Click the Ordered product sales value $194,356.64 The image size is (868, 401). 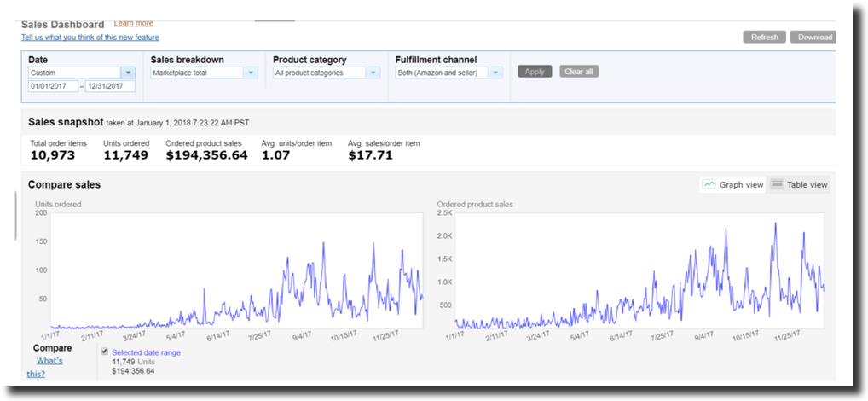pos(206,155)
